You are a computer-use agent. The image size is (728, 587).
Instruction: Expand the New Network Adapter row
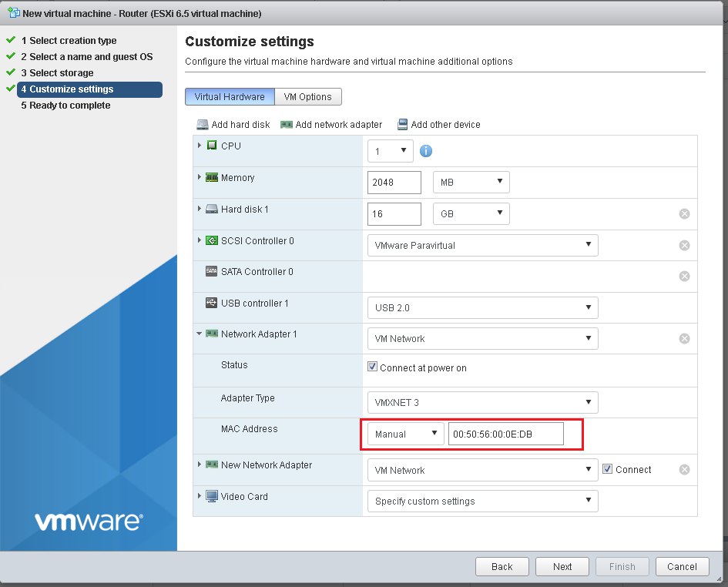[x=200, y=465]
